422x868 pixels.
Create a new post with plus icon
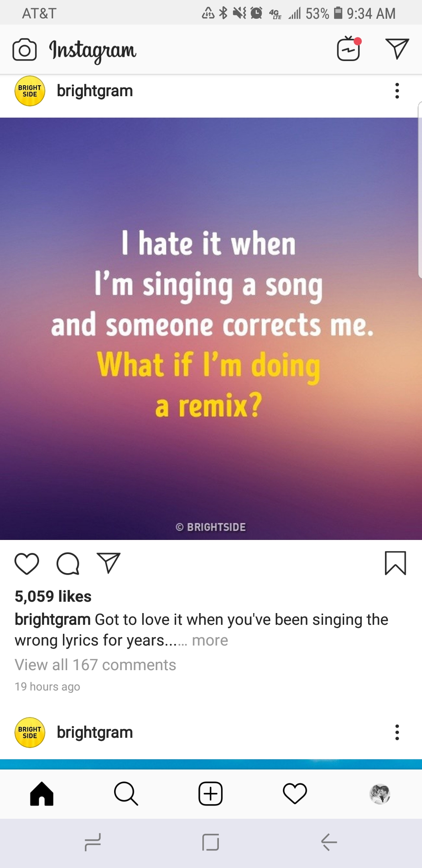[x=211, y=794]
